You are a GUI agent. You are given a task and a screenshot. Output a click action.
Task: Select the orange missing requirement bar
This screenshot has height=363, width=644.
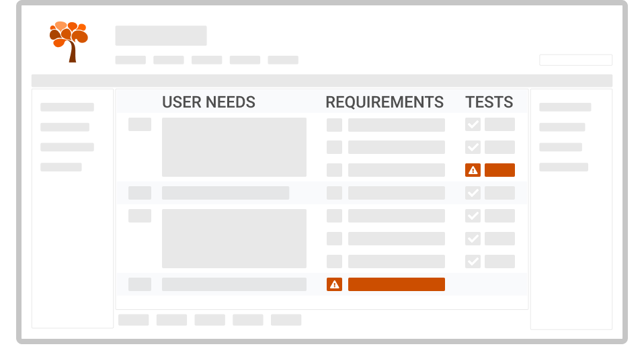pos(397,284)
